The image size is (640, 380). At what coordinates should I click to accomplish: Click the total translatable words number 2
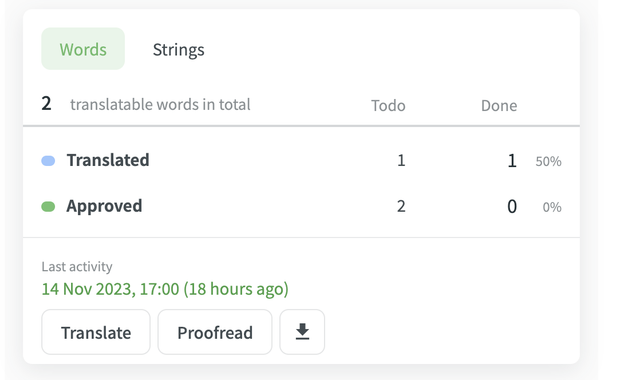46,103
